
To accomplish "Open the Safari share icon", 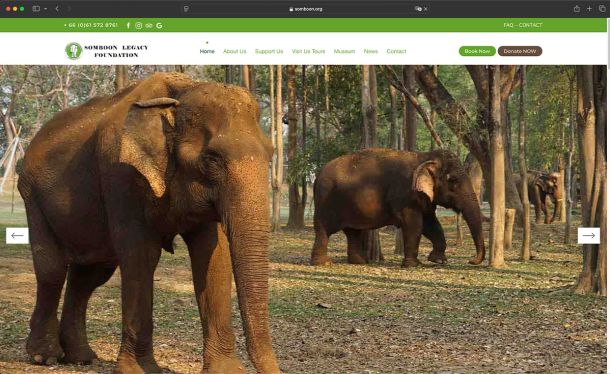I will pos(577,9).
